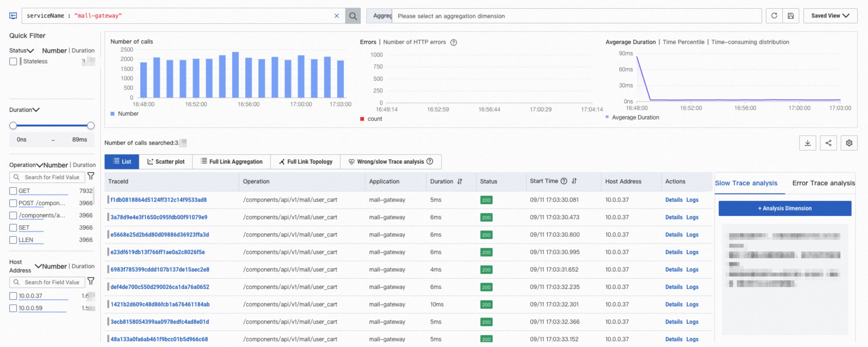
Task: Clear the serviceName query with the X icon
Action: [x=336, y=16]
